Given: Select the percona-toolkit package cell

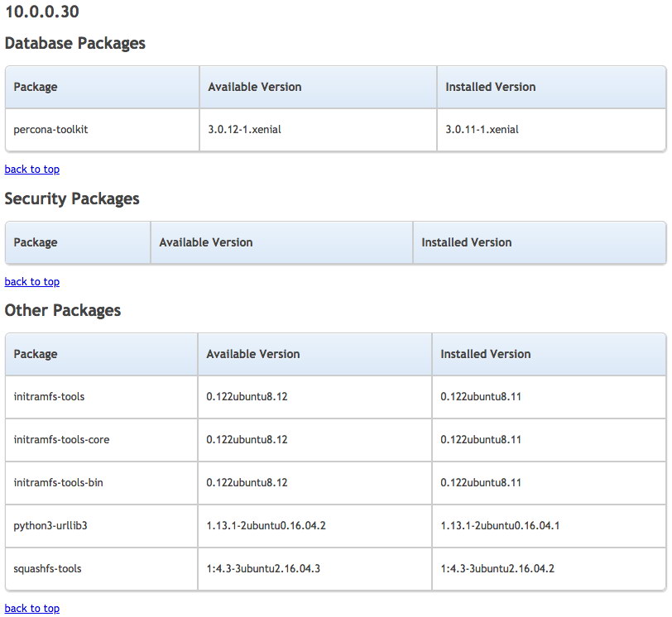Looking at the screenshot, I should pyautogui.click(x=102, y=130).
